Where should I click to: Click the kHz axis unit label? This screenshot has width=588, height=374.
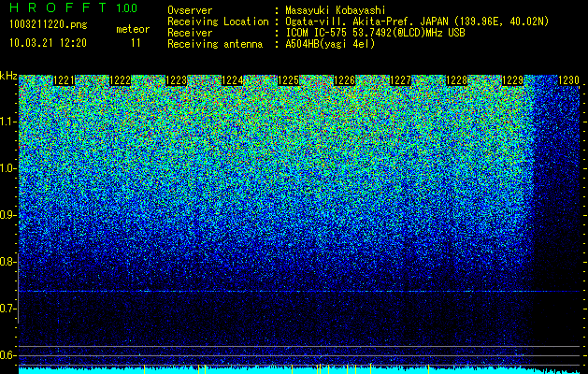click(8, 76)
